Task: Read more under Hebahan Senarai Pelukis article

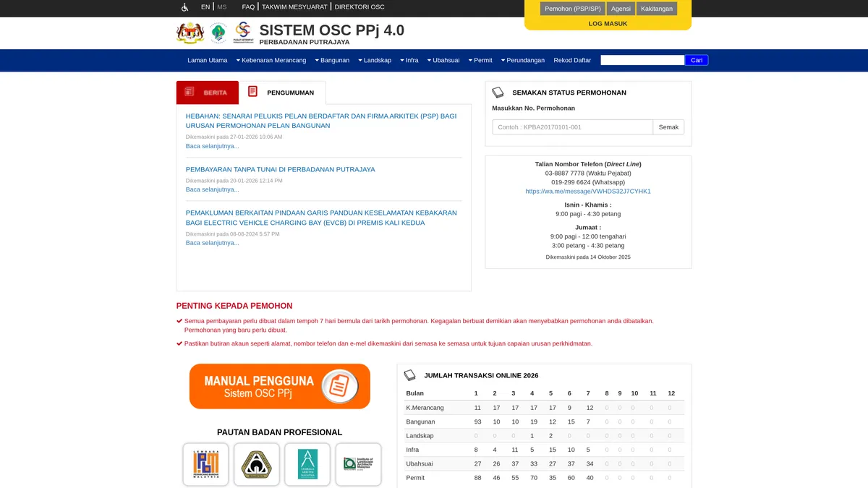Action: (212, 146)
